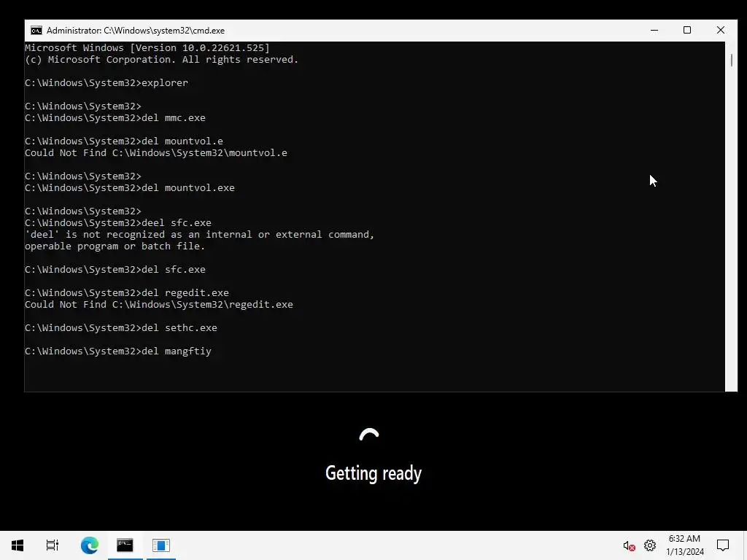747x560 pixels.
Task: Click the Microsoft Corporation copyright line
Action: click(161, 60)
